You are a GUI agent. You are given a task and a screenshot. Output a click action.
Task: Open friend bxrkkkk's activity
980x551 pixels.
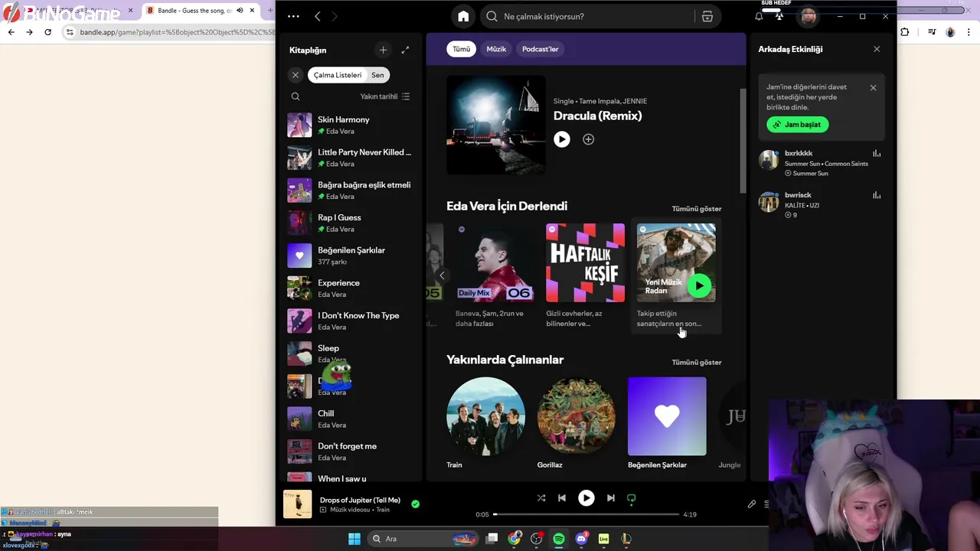(x=821, y=162)
